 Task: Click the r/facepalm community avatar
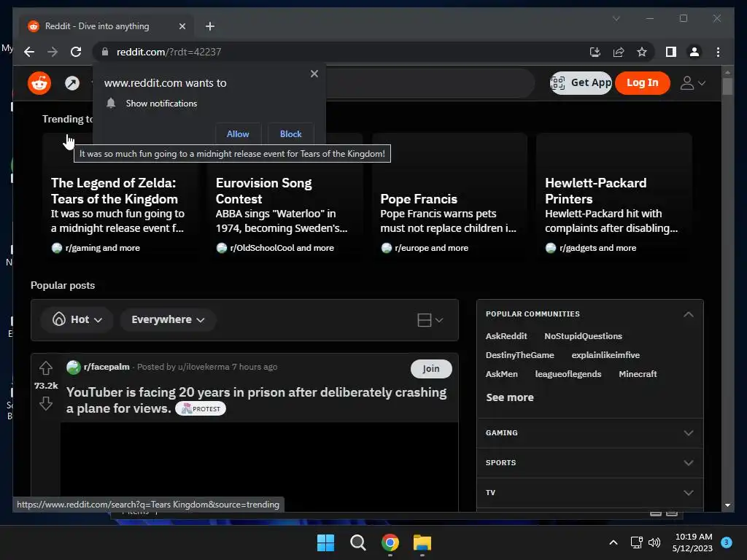(74, 367)
